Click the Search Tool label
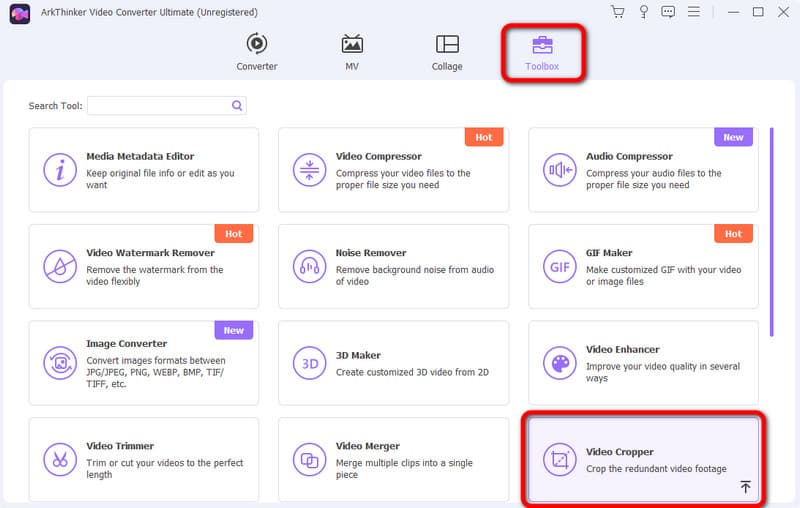This screenshot has width=800, height=508. (x=55, y=106)
